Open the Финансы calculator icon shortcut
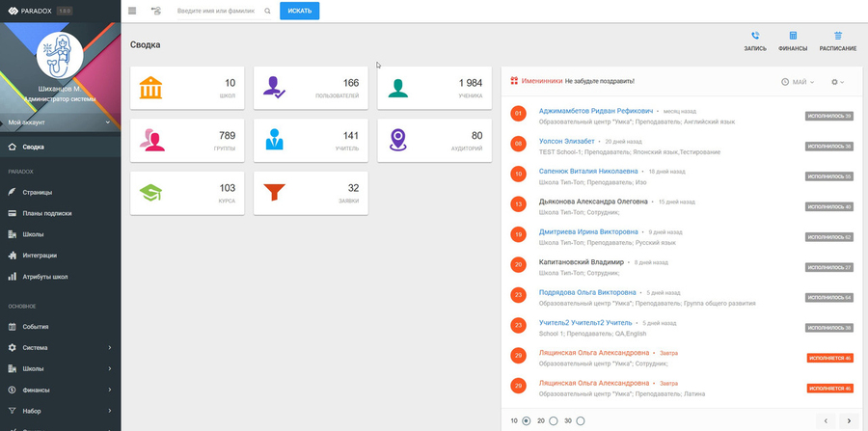The height and width of the screenshot is (431, 868). [x=793, y=36]
